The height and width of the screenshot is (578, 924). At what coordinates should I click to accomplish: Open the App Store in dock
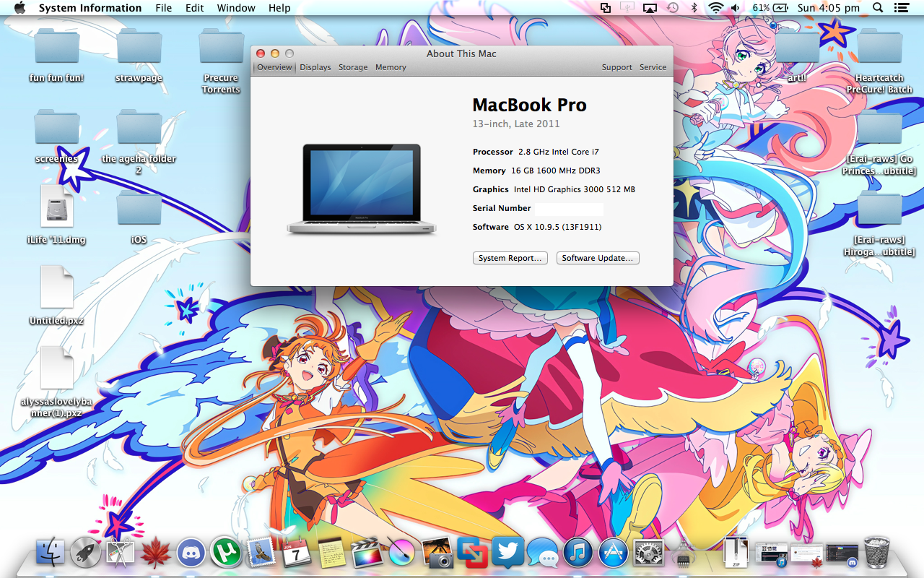pyautogui.click(x=613, y=553)
